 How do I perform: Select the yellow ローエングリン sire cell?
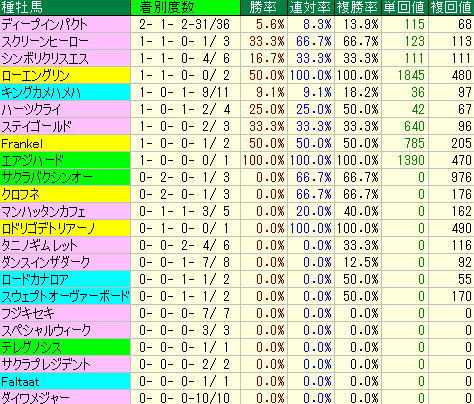point(65,75)
